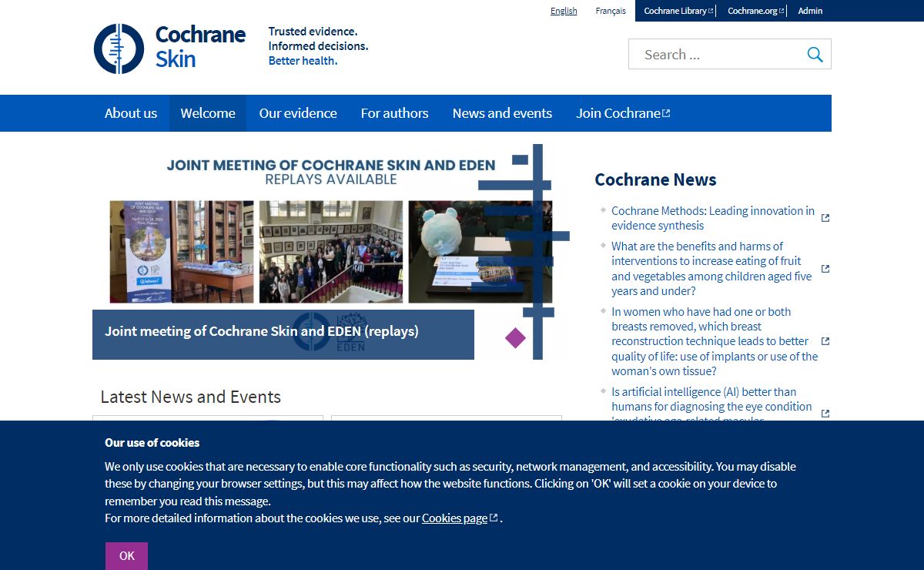The image size is (924, 570).
Task: Click the Cochrane Skin logo
Action: pyautogui.click(x=169, y=48)
